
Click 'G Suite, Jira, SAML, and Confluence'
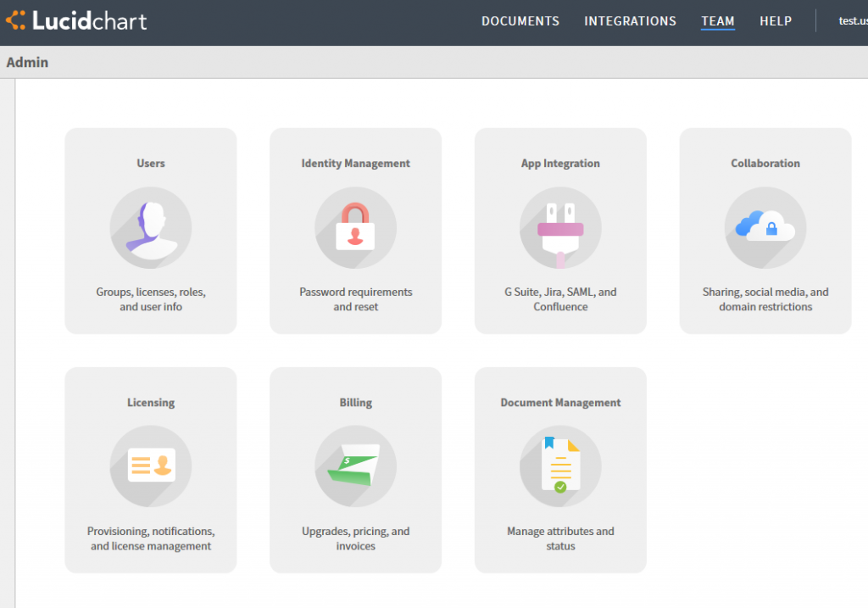(x=560, y=299)
